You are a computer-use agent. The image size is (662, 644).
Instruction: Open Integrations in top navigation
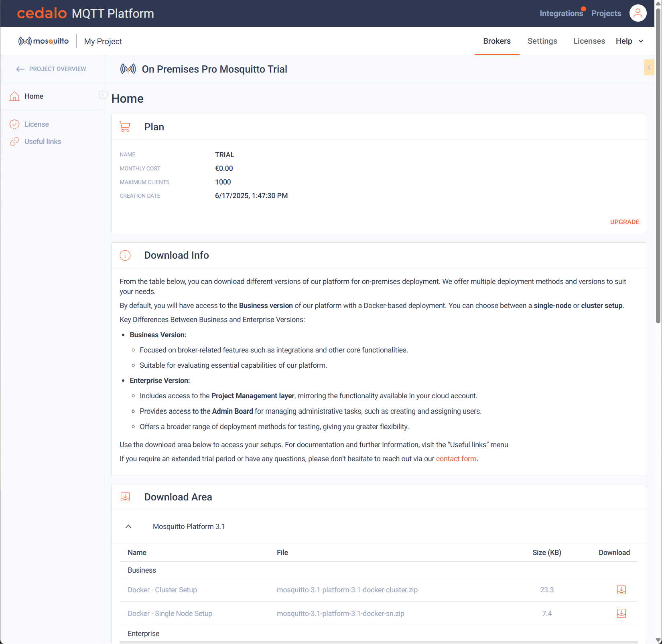pos(561,13)
